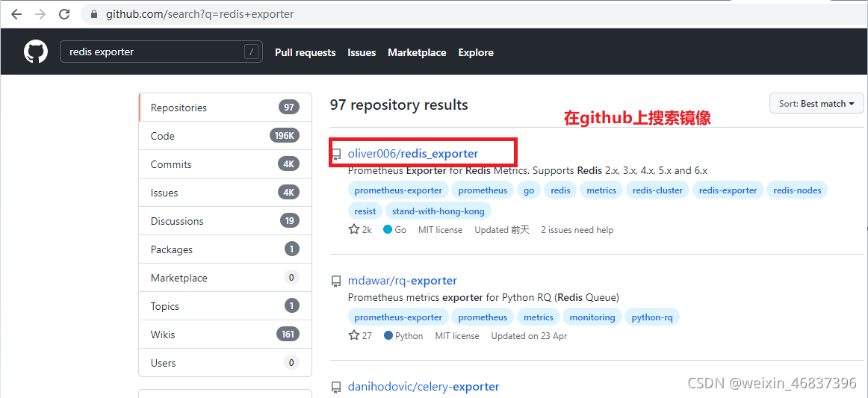This screenshot has height=398, width=868.
Task: Click the monitoring topic tag
Action: [x=592, y=317]
